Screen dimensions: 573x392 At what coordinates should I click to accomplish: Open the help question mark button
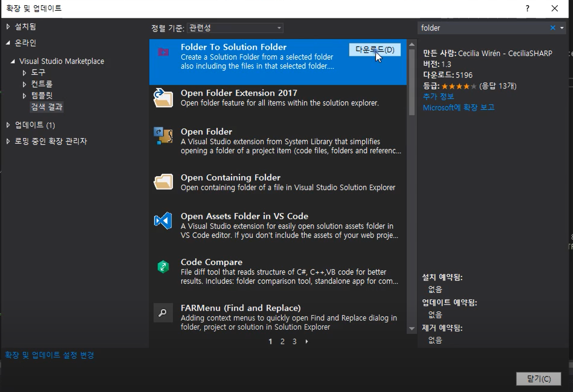point(527,8)
